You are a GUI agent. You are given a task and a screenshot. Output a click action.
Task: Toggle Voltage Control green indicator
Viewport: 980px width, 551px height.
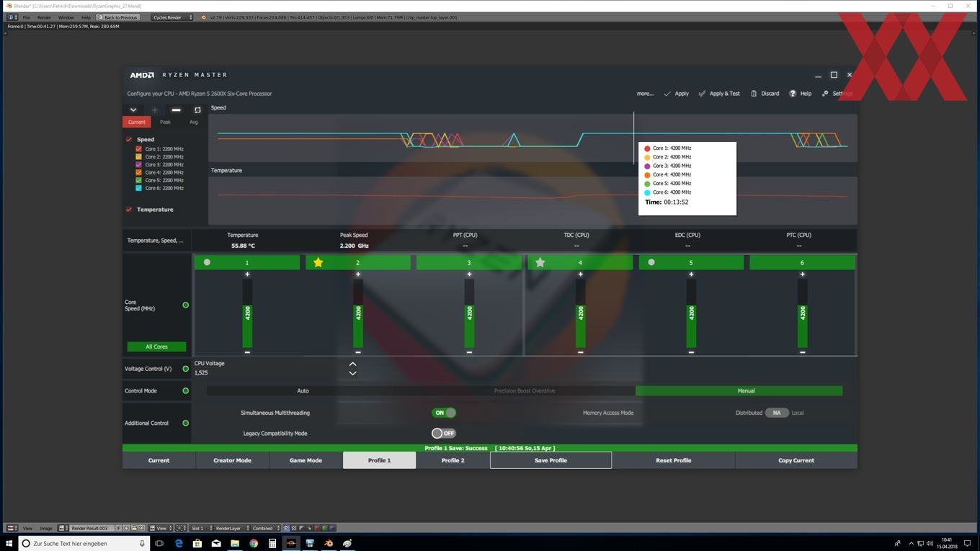click(185, 369)
